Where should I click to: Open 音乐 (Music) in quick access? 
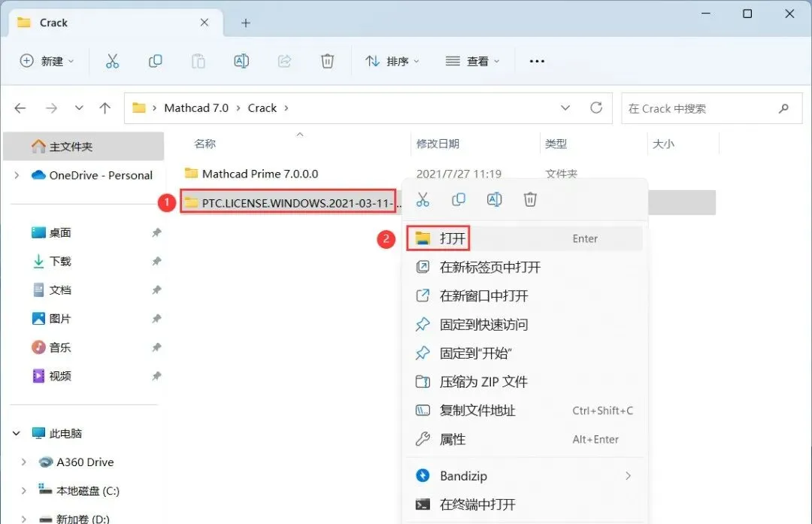click(x=51, y=347)
